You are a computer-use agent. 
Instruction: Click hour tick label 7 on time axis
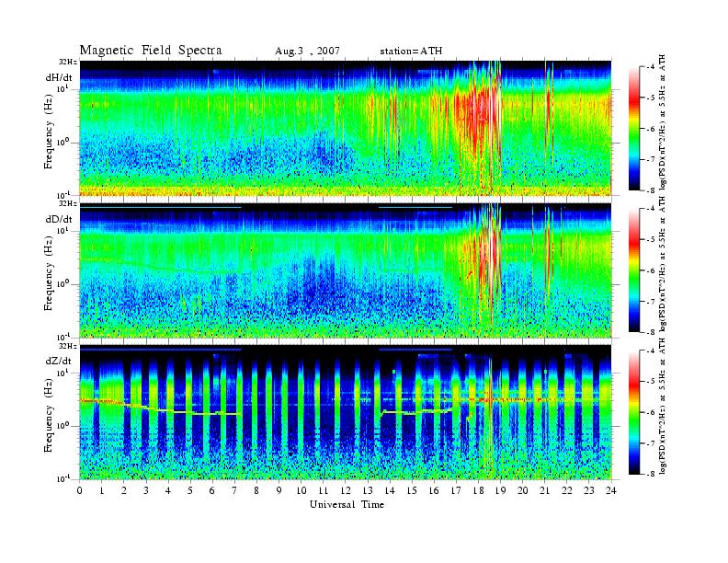point(235,490)
